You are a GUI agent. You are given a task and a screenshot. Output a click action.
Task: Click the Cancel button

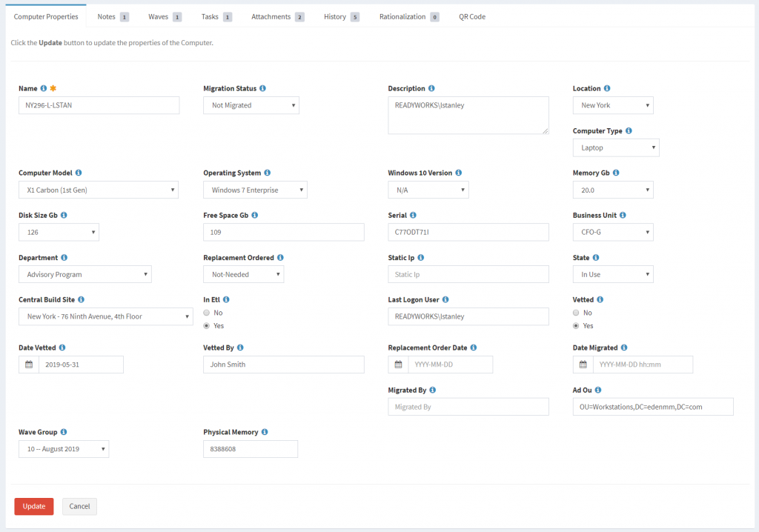[x=79, y=506]
